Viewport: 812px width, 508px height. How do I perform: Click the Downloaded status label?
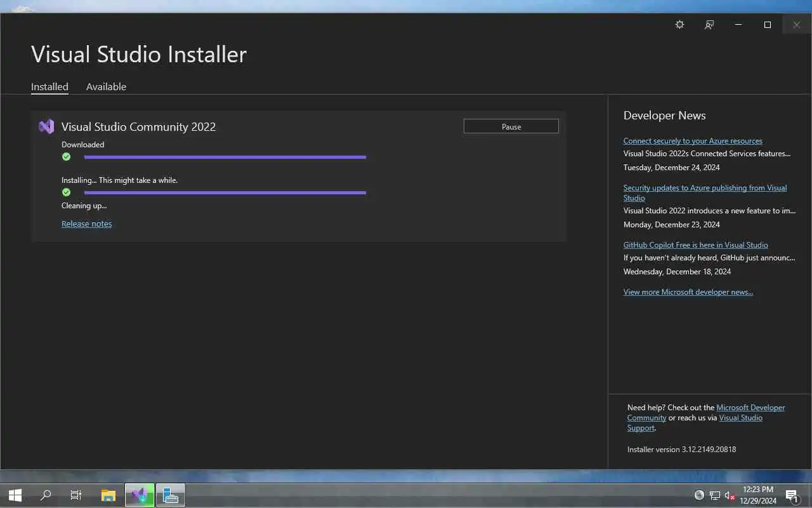coord(82,145)
